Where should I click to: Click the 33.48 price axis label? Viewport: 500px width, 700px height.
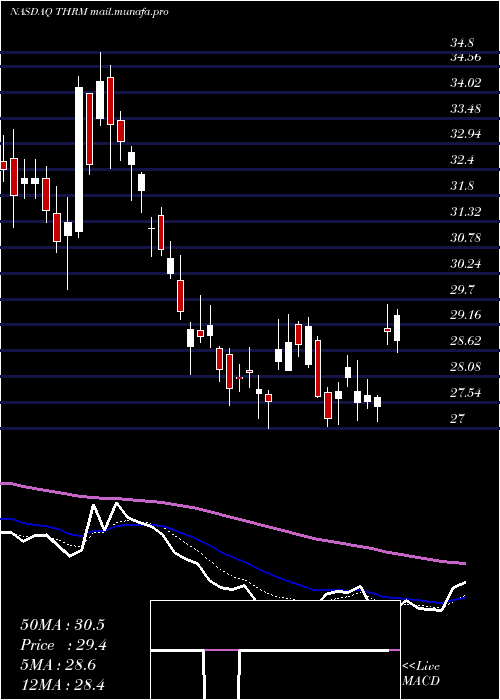coord(466,108)
